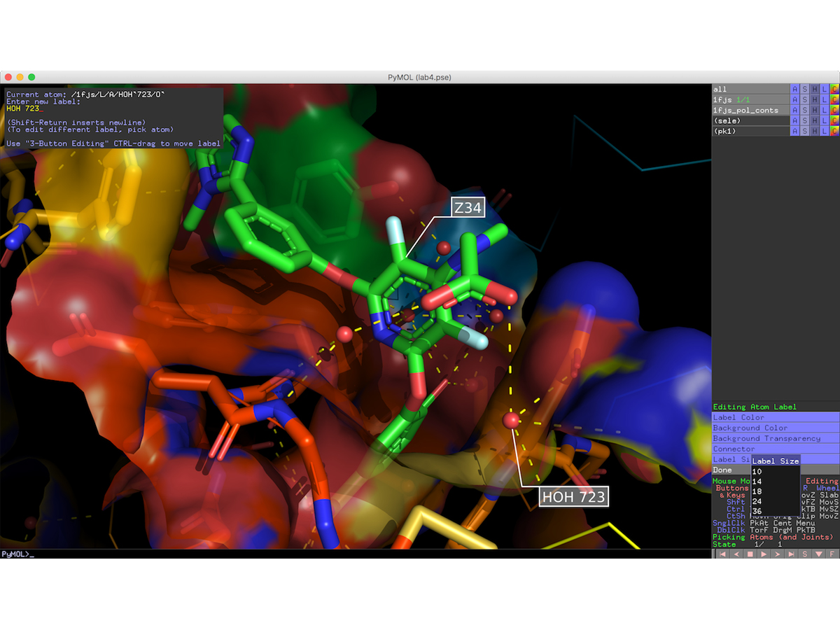Click the Show (S) button for all
Viewport: 840px width, 630px height.
coord(804,89)
